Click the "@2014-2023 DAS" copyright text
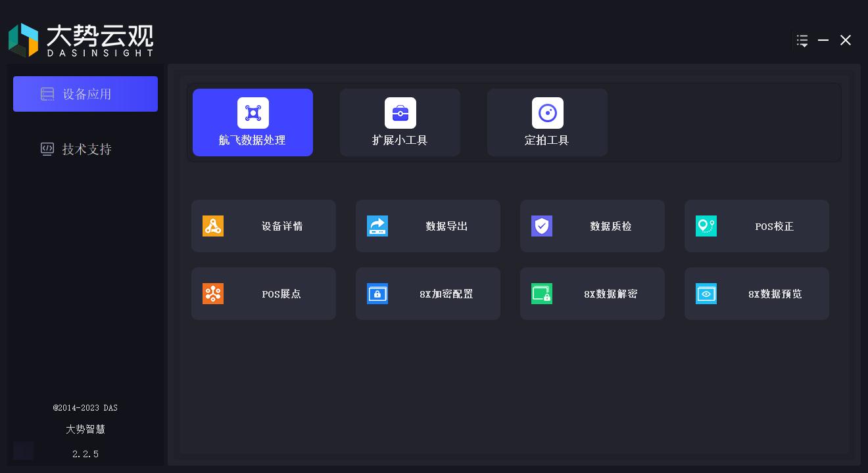Viewport: 868px width, 473px height. 85,408
